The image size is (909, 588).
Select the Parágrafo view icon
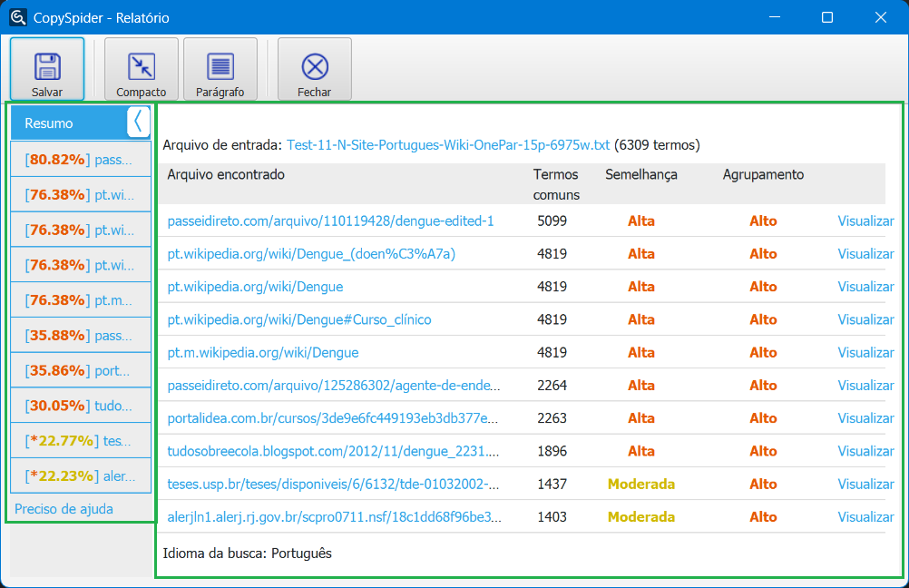220,66
